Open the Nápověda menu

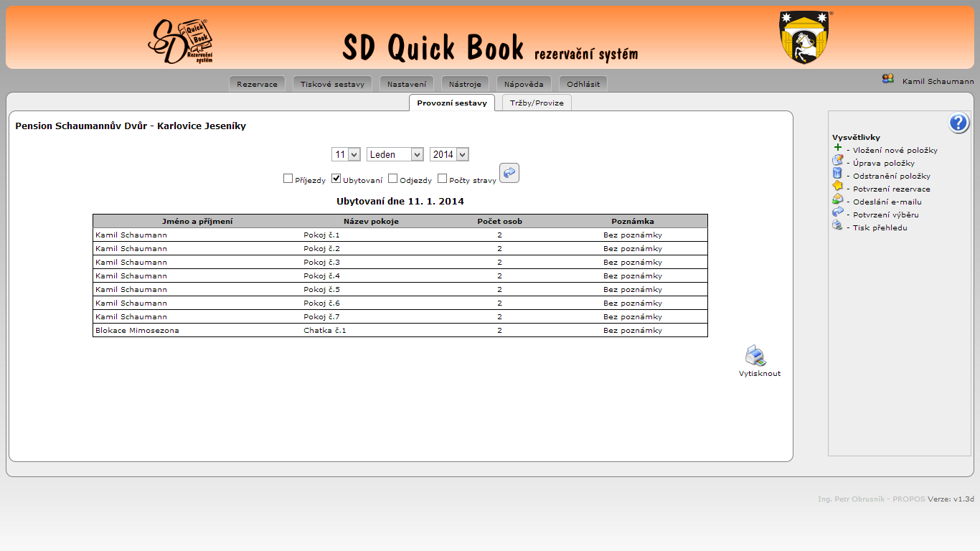click(x=524, y=84)
